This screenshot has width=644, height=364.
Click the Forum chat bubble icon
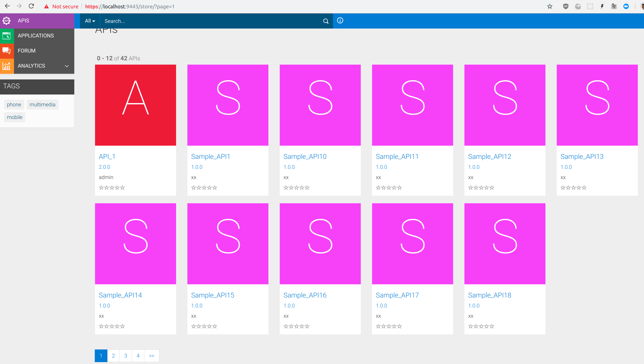click(x=6, y=51)
